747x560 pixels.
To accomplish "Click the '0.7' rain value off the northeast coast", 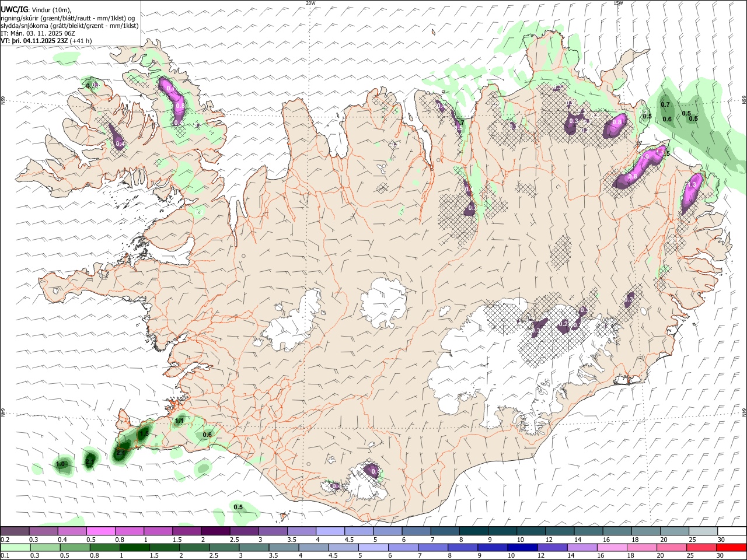I will tap(665, 105).
